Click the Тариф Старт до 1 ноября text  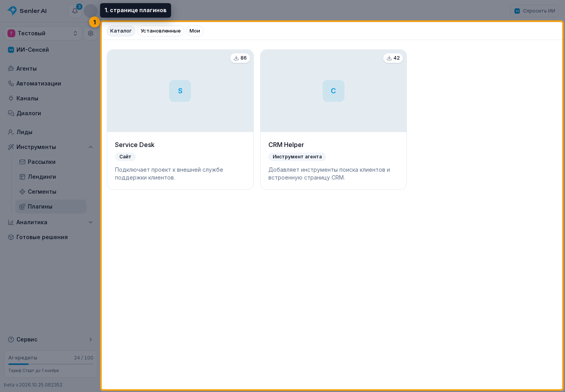[33, 371]
